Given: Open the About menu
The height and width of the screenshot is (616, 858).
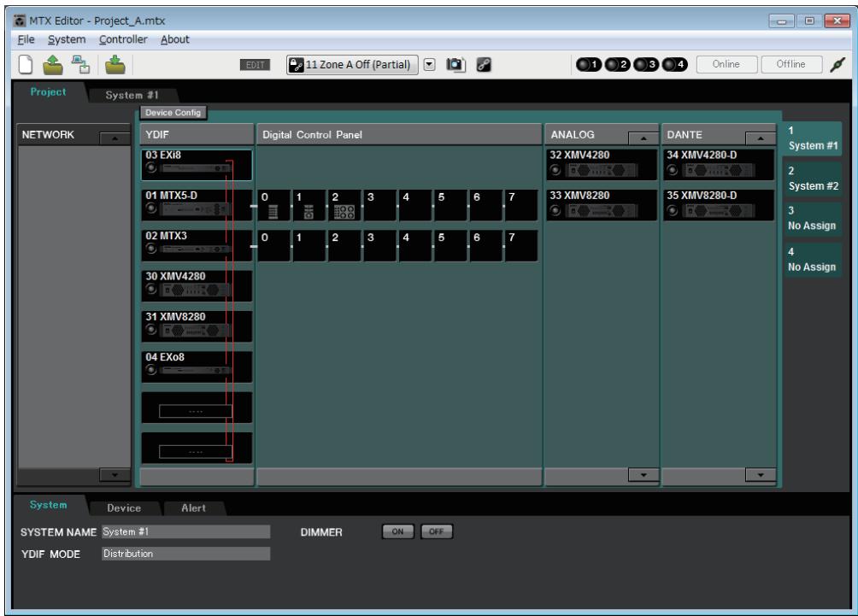Looking at the screenshot, I should (174, 39).
